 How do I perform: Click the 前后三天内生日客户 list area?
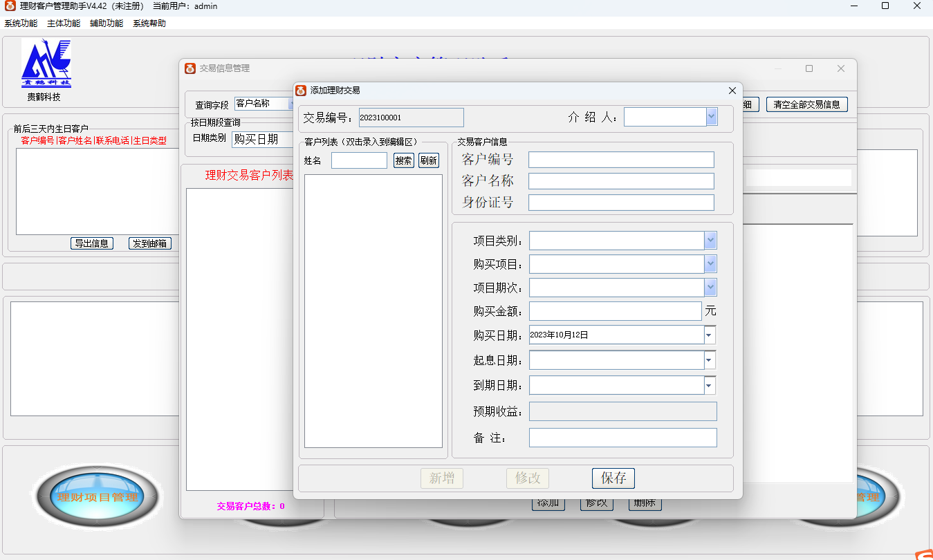pos(97,192)
